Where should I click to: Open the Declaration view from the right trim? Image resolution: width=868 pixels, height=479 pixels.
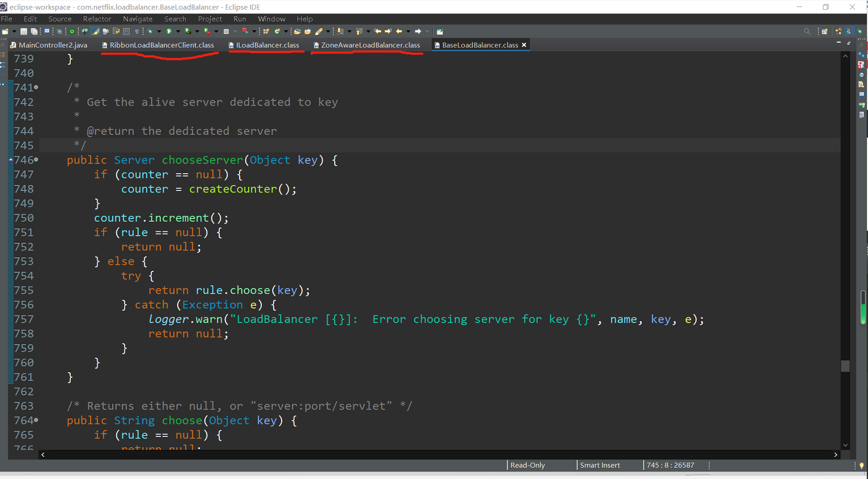pos(862,84)
